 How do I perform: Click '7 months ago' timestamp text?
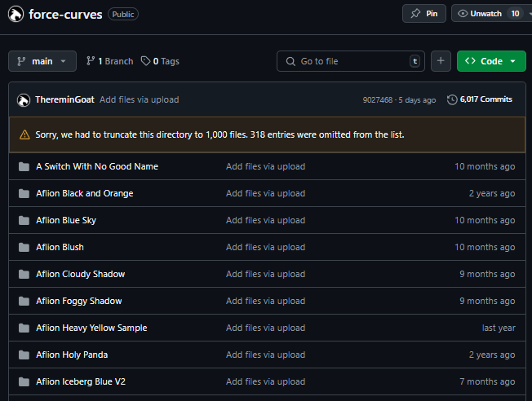(487, 381)
